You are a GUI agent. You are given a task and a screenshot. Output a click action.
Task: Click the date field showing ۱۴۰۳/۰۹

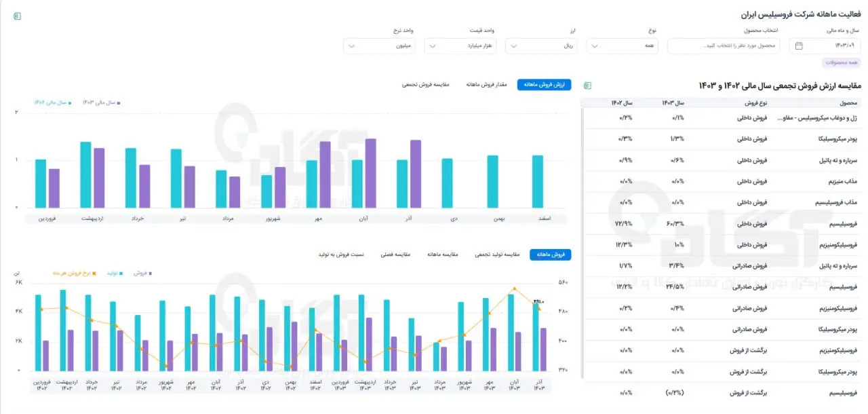click(825, 45)
